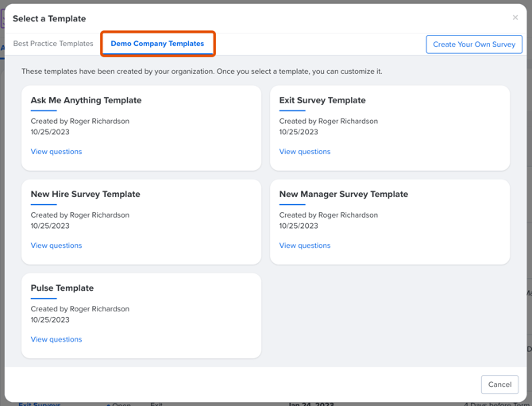This screenshot has height=406, width=532.
Task: View questions for Pulse Template
Action: coord(56,339)
